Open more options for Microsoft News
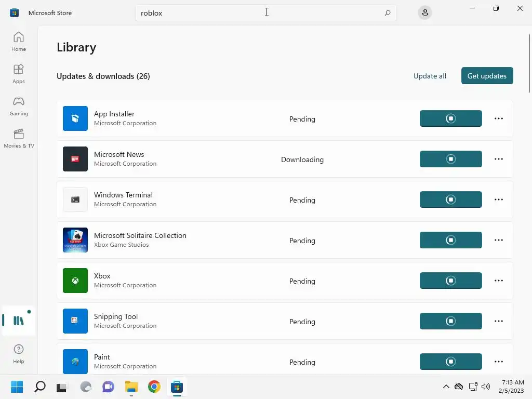532x399 pixels. click(498, 159)
